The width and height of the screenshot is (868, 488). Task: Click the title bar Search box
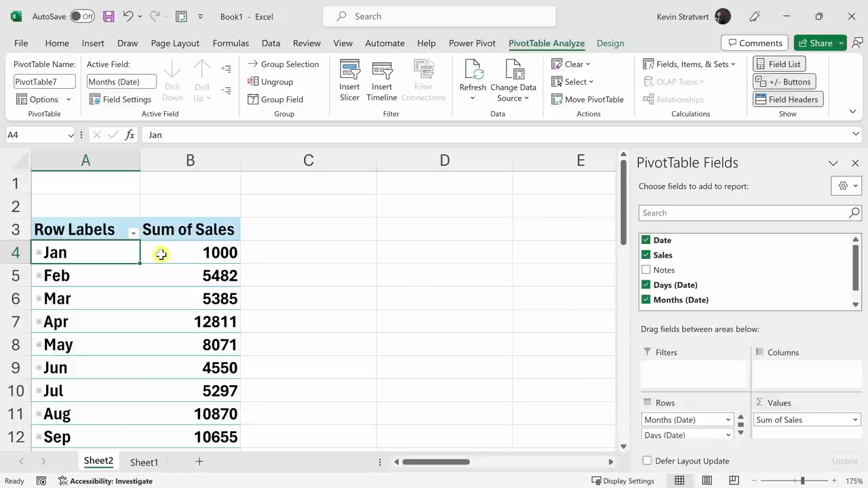(439, 16)
